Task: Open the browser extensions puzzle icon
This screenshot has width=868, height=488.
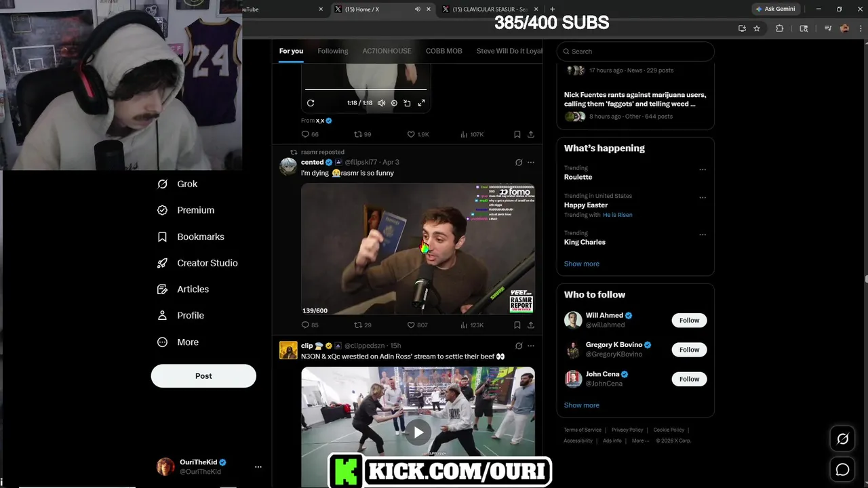Action: tap(779, 28)
